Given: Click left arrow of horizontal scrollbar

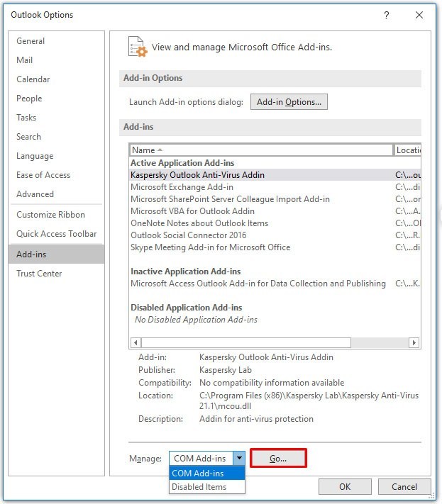Looking at the screenshot, I should 136,342.
